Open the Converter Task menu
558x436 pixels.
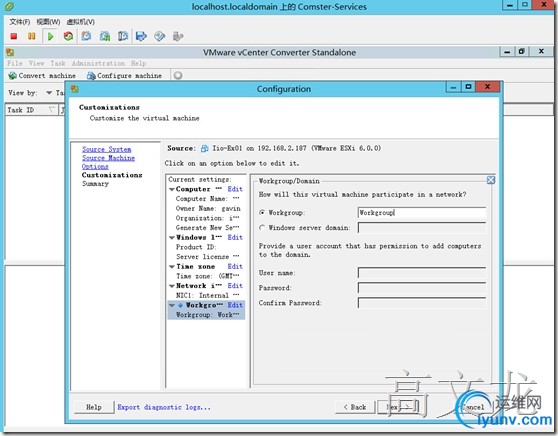[58, 63]
